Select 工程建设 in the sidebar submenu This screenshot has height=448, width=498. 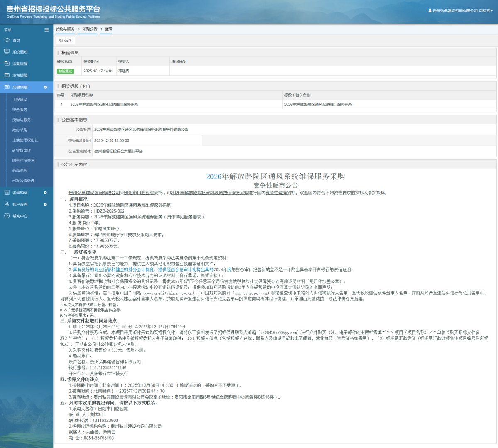pos(20,100)
